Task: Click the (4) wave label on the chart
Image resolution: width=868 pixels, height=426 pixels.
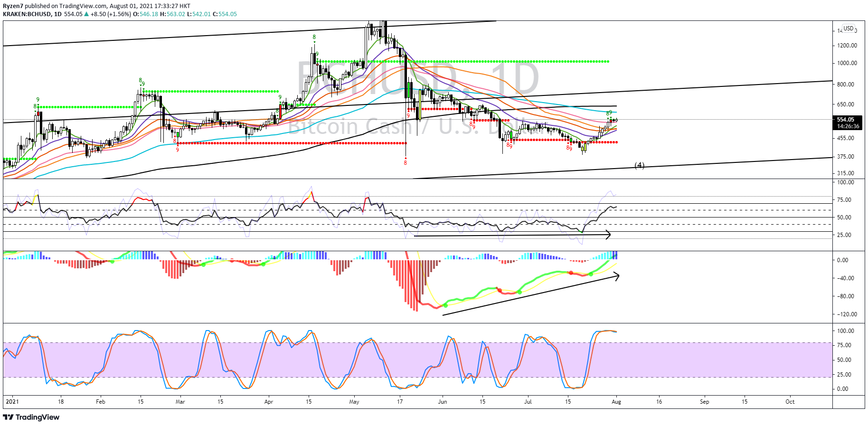Action: tap(640, 165)
